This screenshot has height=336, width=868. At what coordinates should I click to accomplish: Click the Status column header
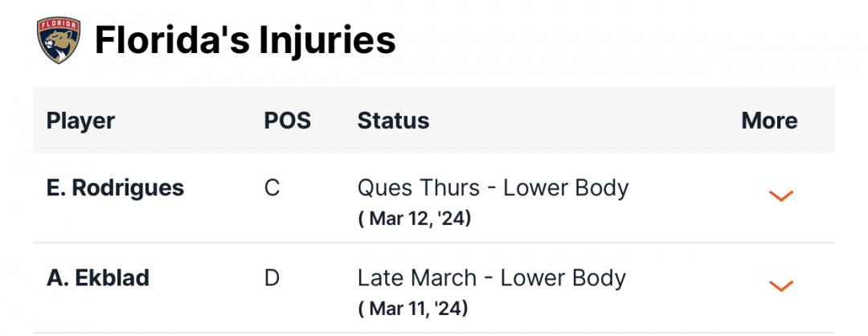coord(394,121)
